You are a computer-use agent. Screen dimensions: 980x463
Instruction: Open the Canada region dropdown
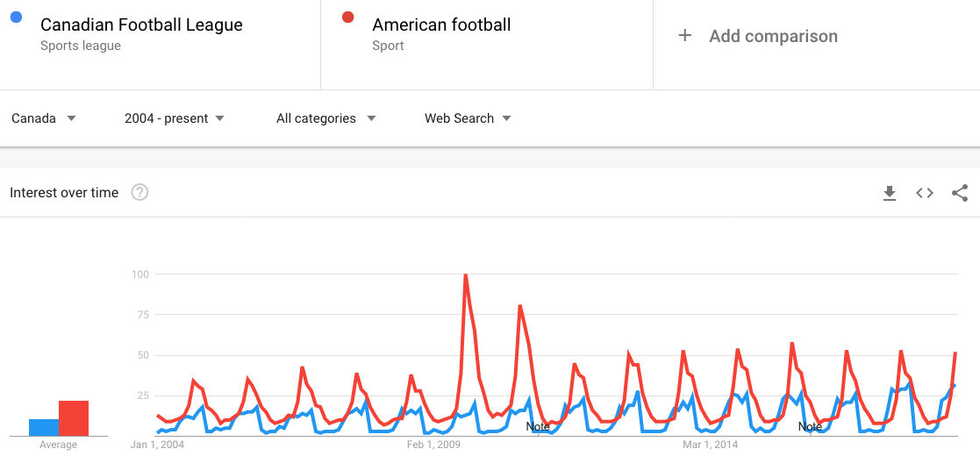44,118
